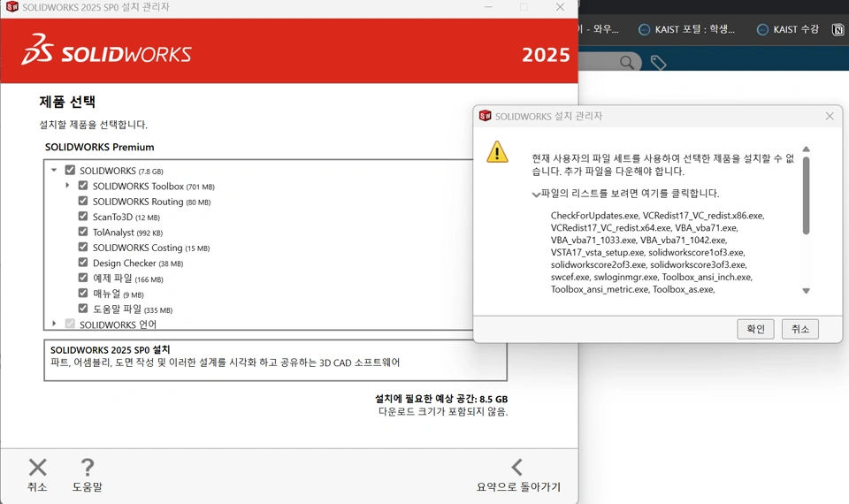This screenshot has width=849, height=504.
Task: Toggle SOLIDWORKS Costing checkbox
Action: point(83,247)
